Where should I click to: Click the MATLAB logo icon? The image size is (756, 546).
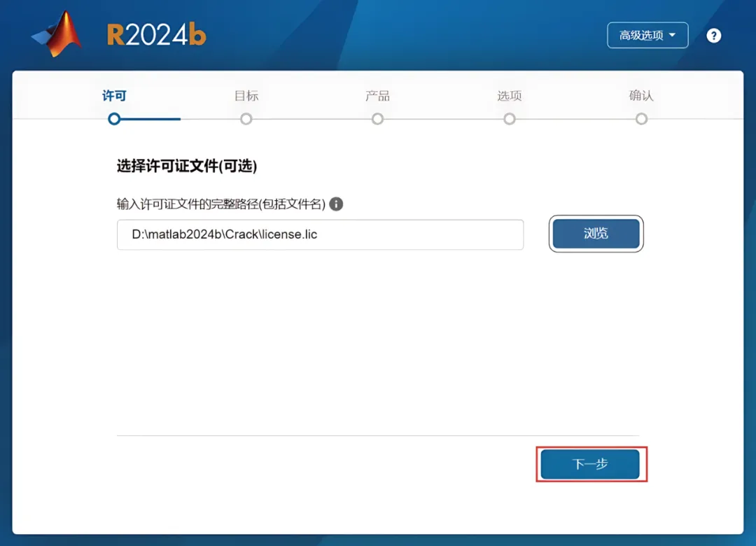coord(57,34)
